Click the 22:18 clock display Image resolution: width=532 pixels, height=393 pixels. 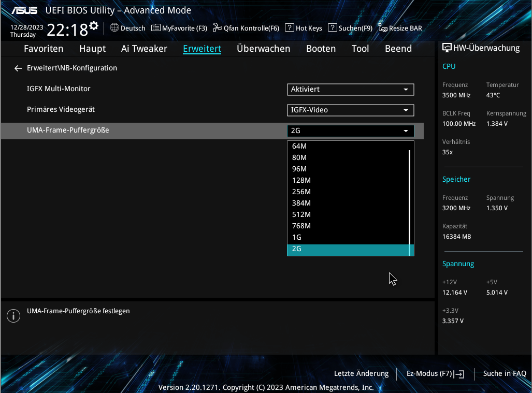click(67, 30)
